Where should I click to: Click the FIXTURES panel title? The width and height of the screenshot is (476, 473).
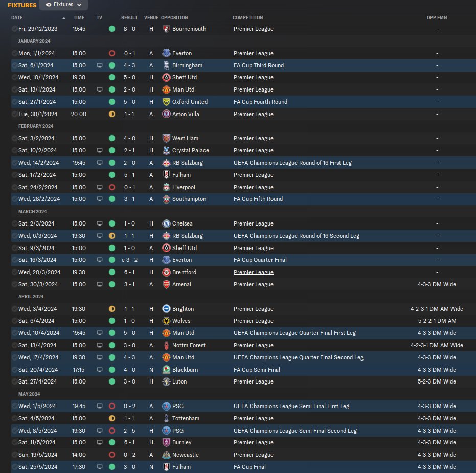tap(22, 5)
